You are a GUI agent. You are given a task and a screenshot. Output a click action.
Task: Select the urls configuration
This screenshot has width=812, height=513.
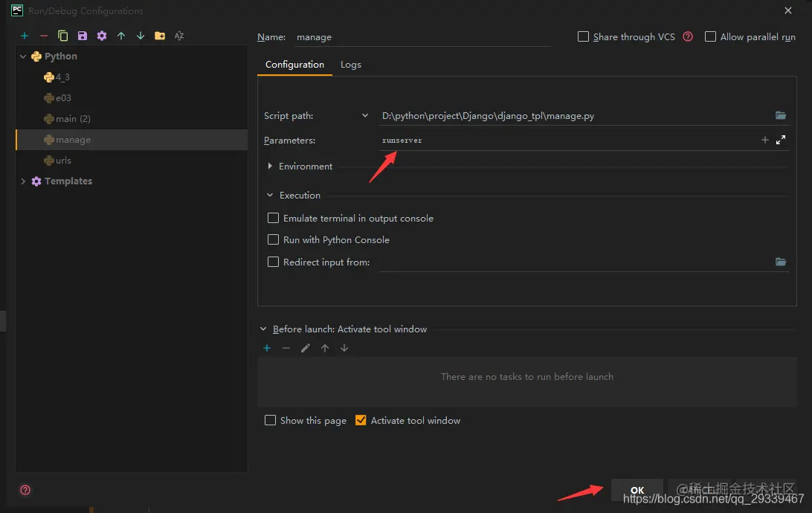132,161
